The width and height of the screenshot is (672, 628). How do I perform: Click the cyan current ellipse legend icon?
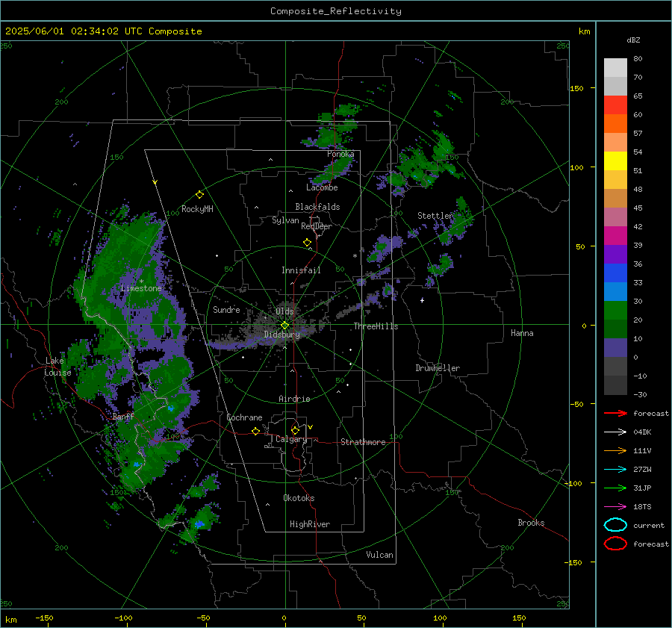pyautogui.click(x=615, y=525)
